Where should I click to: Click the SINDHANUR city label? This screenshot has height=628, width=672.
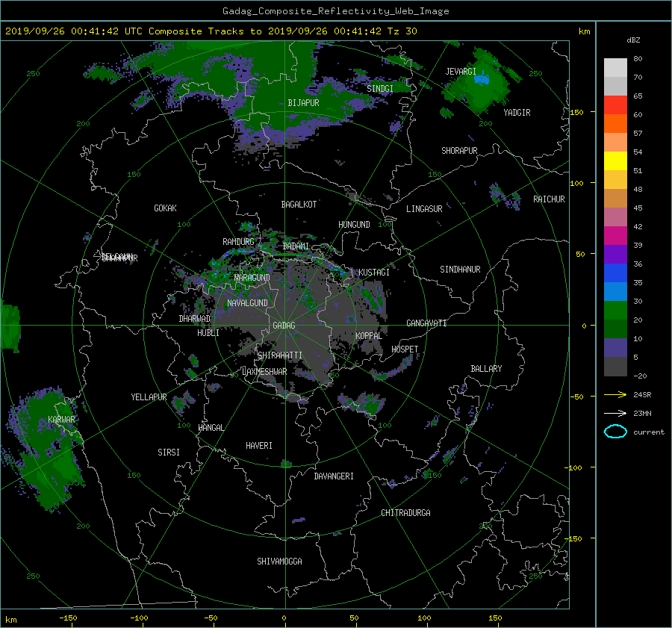(460, 270)
